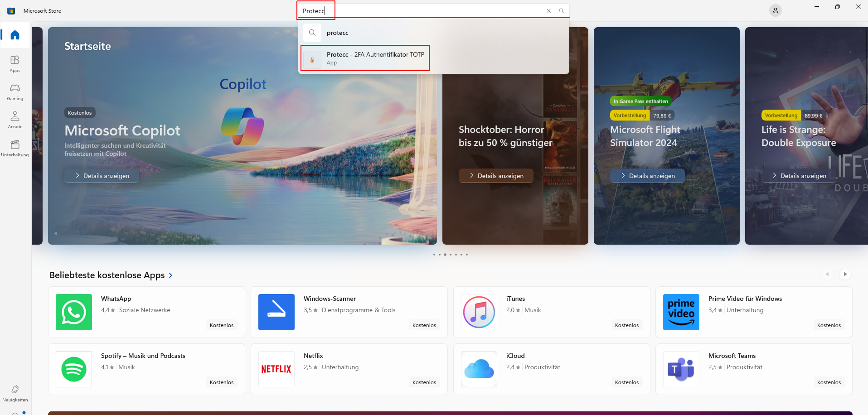Open the Life is Strange banner image
The height and width of the screenshot is (415, 868).
click(x=806, y=136)
